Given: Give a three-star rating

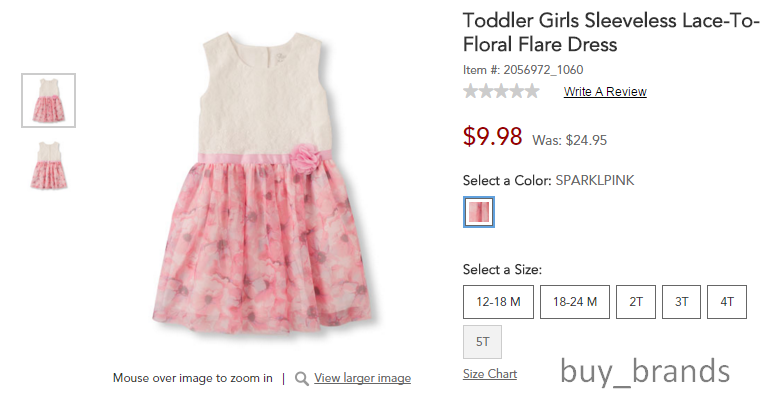Looking at the screenshot, I should pyautogui.click(x=501, y=91).
